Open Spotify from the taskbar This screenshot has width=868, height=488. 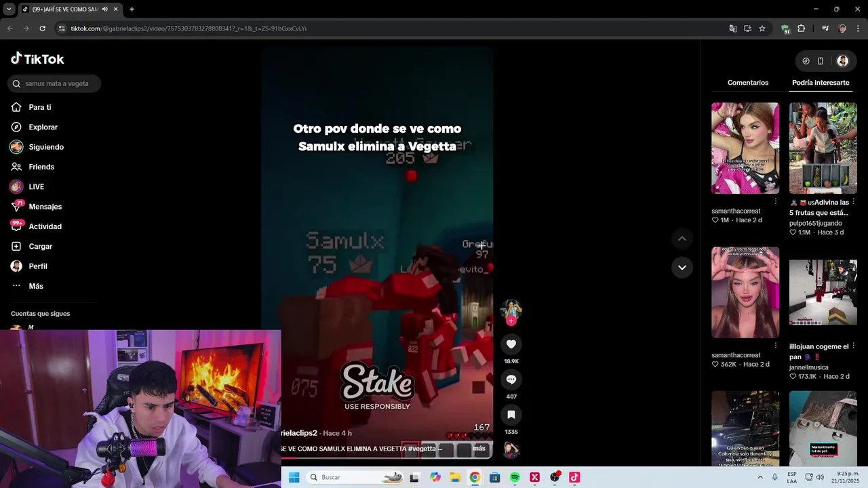[515, 477]
